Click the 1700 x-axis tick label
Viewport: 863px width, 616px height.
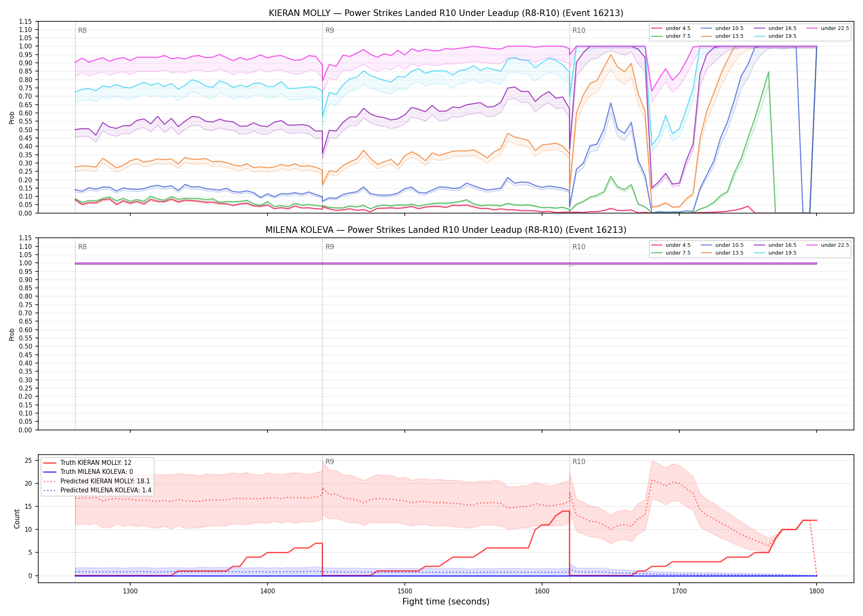(679, 591)
